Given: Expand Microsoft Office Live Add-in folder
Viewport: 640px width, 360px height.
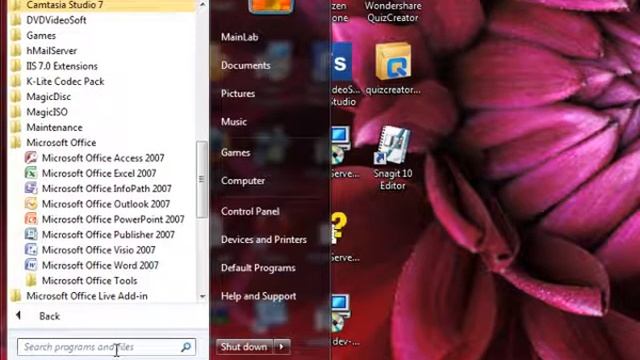Looking at the screenshot, I should 87,296.
